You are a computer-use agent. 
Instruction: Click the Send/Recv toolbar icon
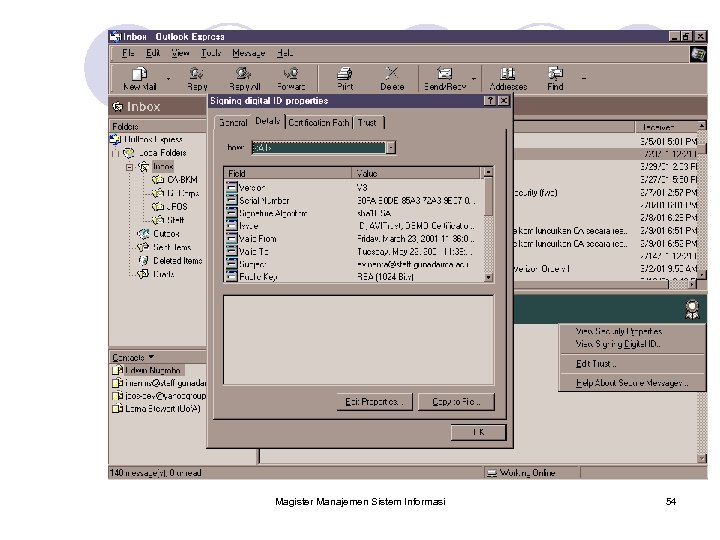click(444, 79)
